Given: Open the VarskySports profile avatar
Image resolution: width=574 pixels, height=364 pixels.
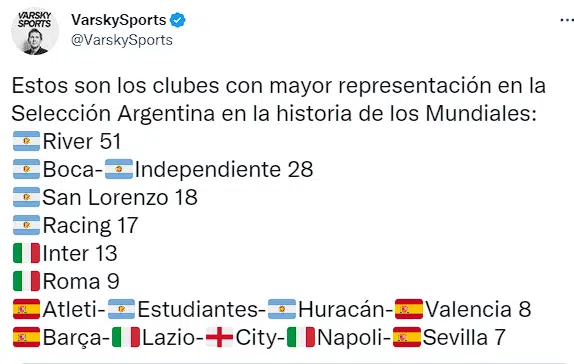Looking at the screenshot, I should (x=35, y=31).
